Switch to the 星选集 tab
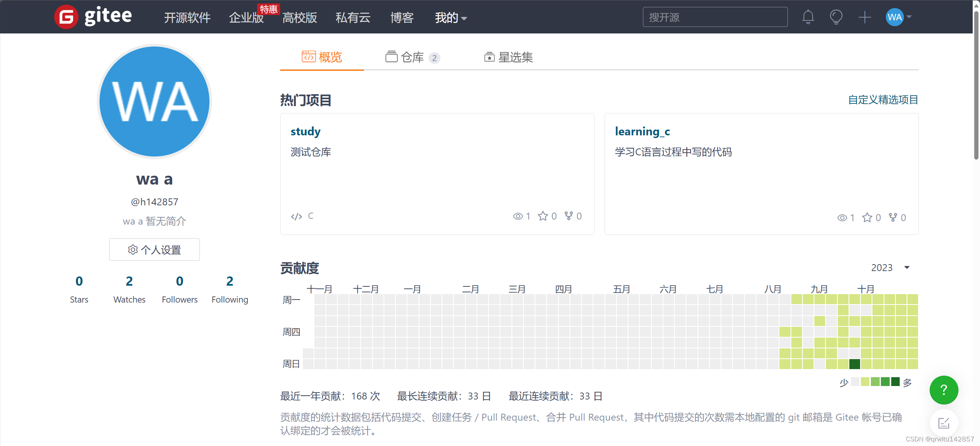 (x=508, y=57)
